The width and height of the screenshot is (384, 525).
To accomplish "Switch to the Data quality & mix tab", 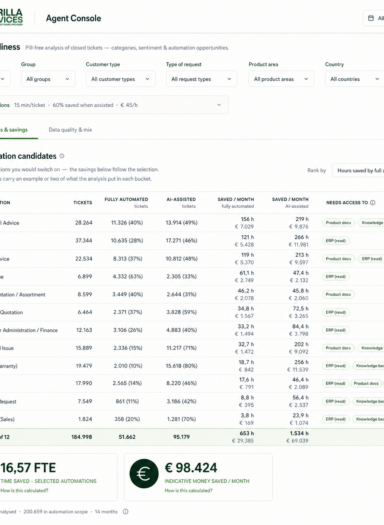I will pyautogui.click(x=70, y=130).
